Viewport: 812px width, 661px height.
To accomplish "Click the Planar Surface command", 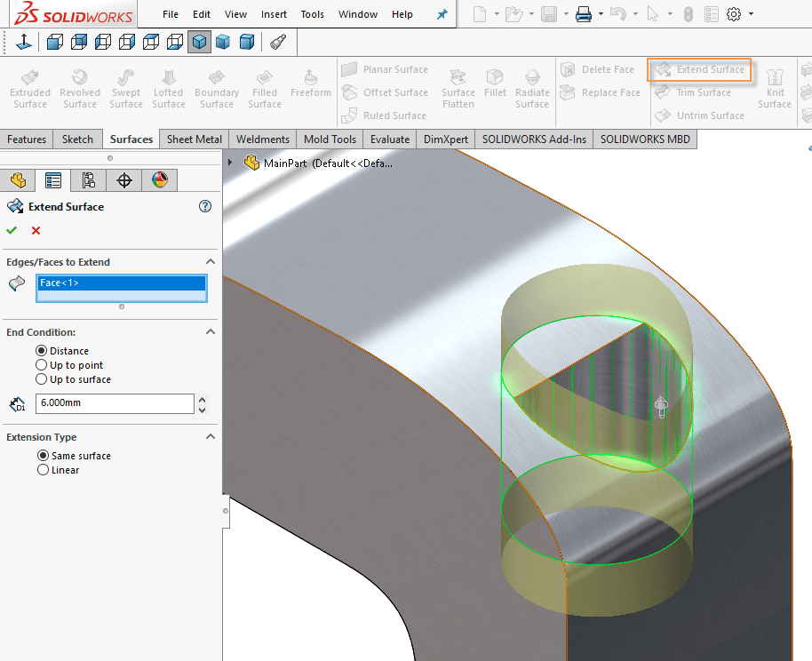I will (x=385, y=69).
